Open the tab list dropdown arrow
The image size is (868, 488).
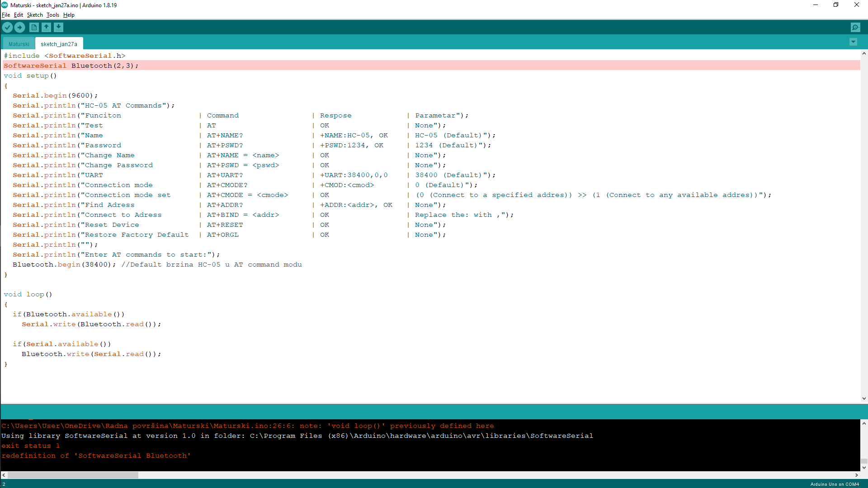853,42
